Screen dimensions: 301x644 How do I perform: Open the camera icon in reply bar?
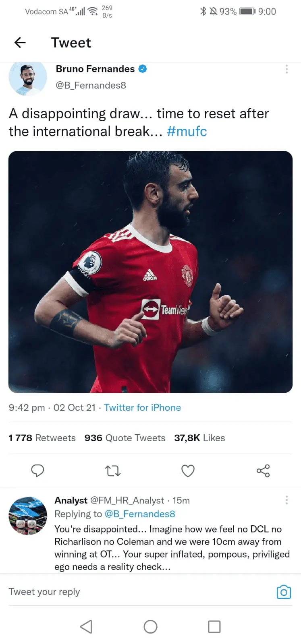pos(284,592)
